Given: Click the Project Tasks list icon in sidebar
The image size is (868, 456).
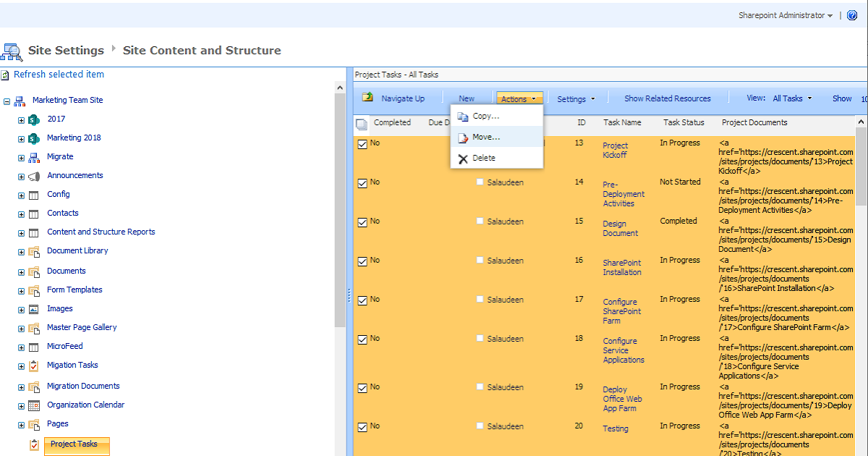Looking at the screenshot, I should pos(33,446).
